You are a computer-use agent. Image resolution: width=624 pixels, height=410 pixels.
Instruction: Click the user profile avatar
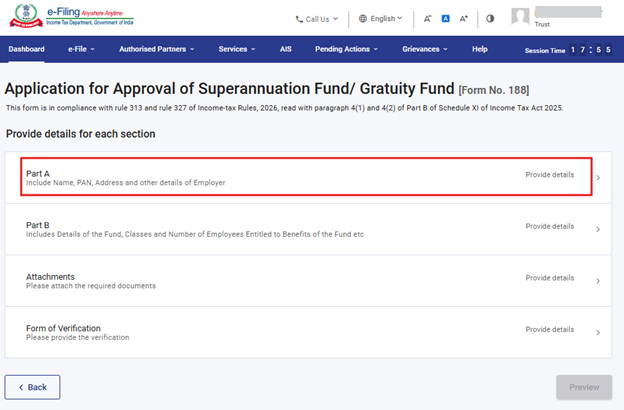(520, 17)
